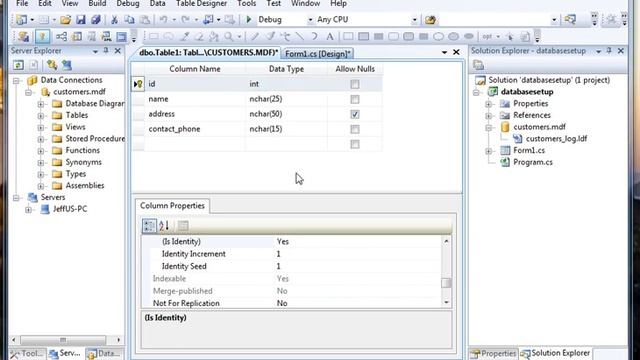This screenshot has height=360, width=640.
Task: Refresh the Server Explorer tree
Action: click(x=18, y=65)
